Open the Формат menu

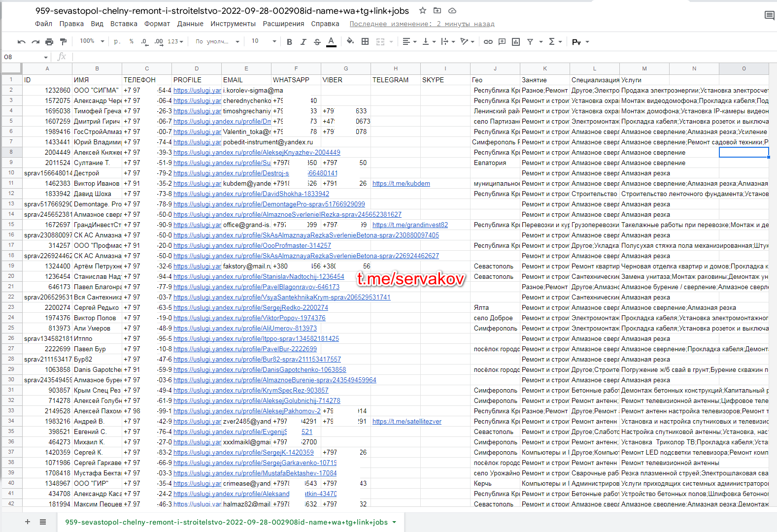click(157, 24)
